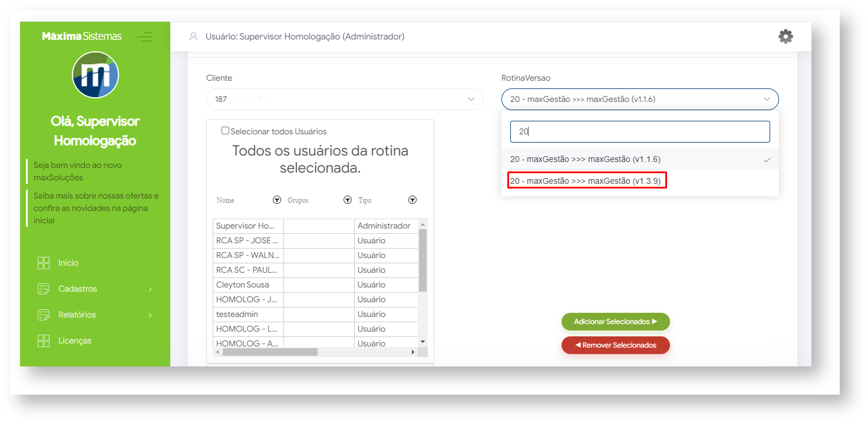
Task: Collapse the RotinaVersao dropdown
Action: [640, 99]
